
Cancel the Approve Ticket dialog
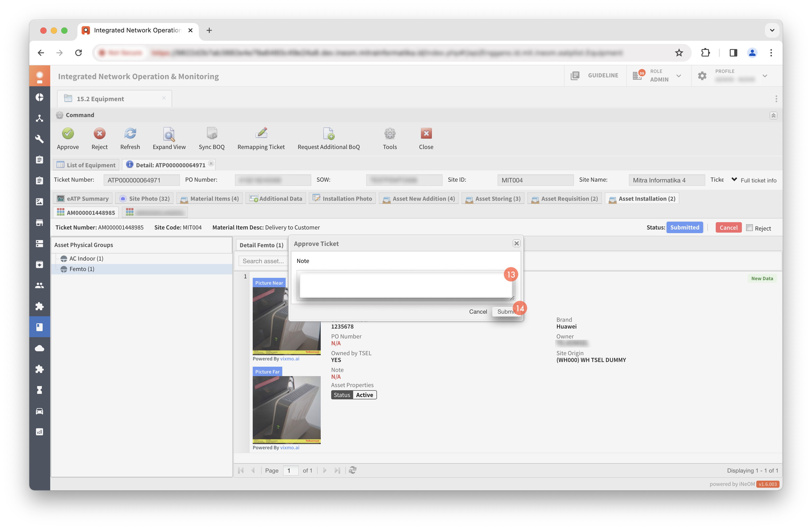pos(478,312)
